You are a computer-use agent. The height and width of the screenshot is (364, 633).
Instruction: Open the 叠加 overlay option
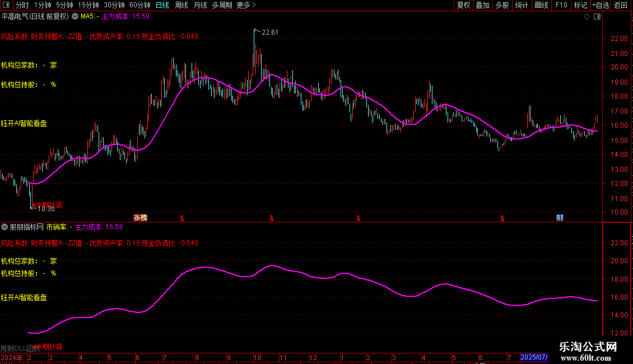(x=482, y=6)
